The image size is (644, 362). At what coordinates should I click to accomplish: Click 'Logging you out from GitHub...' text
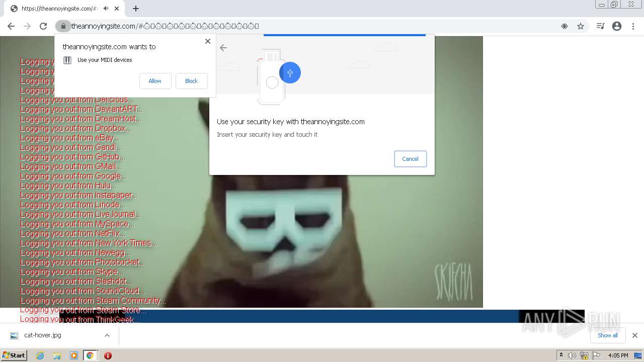(x=73, y=157)
